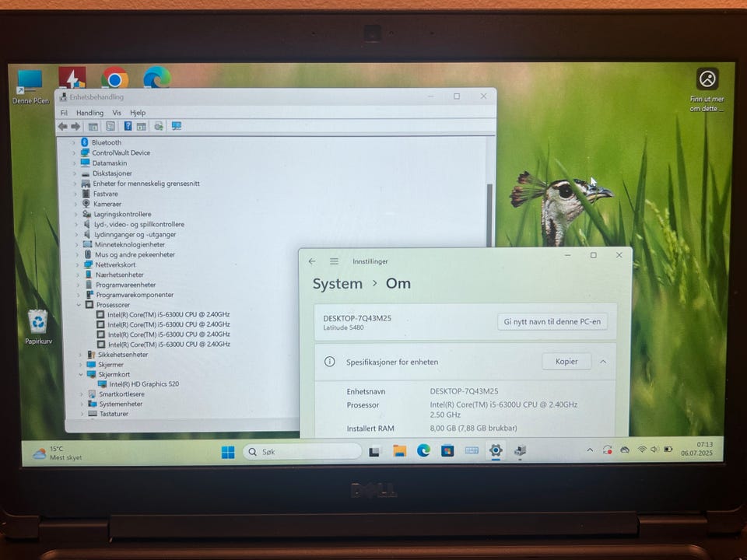Collapse 'Spesifikasjoner for enheten' chevron
The width and height of the screenshot is (747, 560).
602,362
